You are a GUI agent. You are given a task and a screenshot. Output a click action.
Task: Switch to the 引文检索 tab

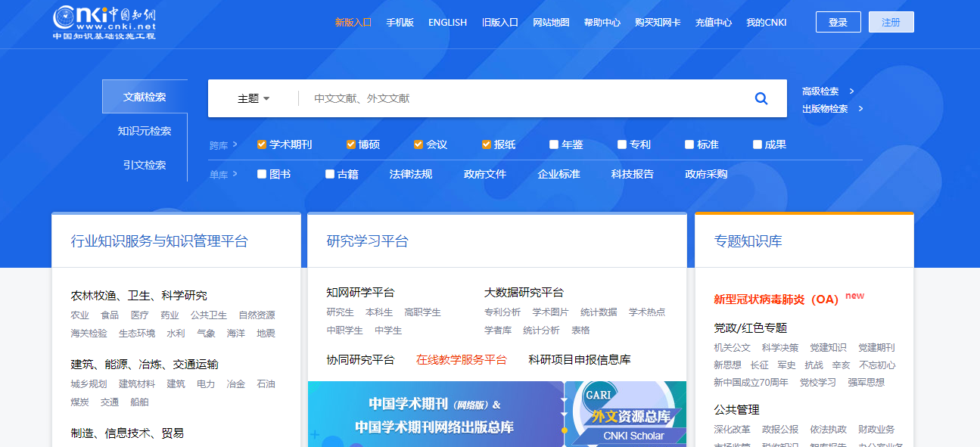pos(145,165)
